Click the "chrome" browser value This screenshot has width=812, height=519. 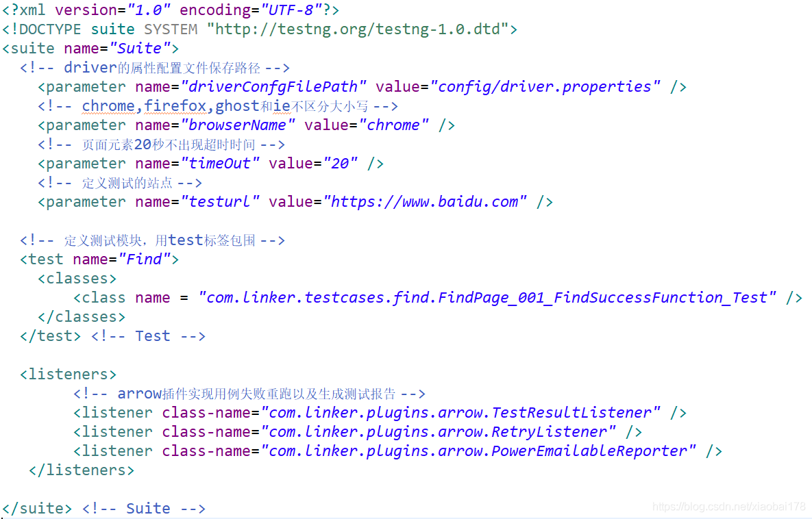coord(393,125)
